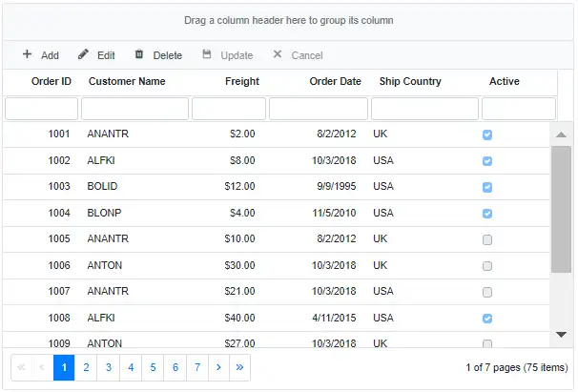Select Order ID cell 1008
The image size is (578, 392).
pos(59,318)
